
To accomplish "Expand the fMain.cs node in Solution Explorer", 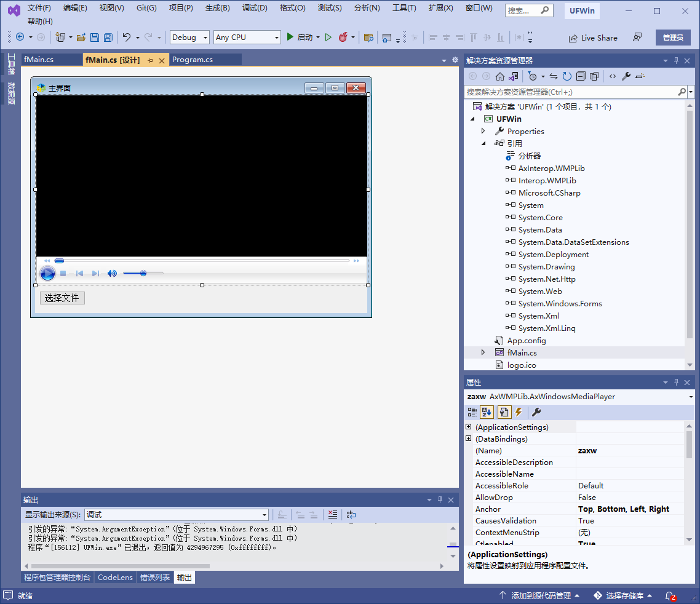I will coord(483,352).
